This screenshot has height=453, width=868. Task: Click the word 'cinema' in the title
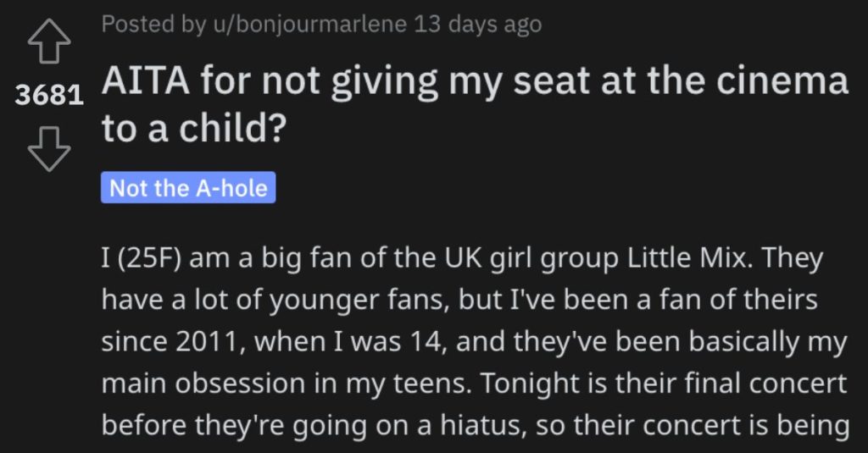[x=782, y=80]
